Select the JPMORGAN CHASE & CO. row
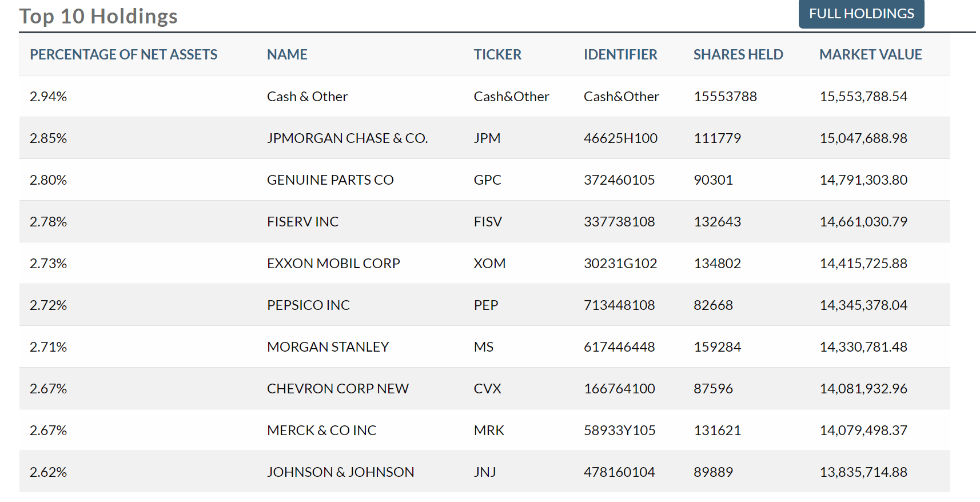980x502 pixels. click(346, 138)
